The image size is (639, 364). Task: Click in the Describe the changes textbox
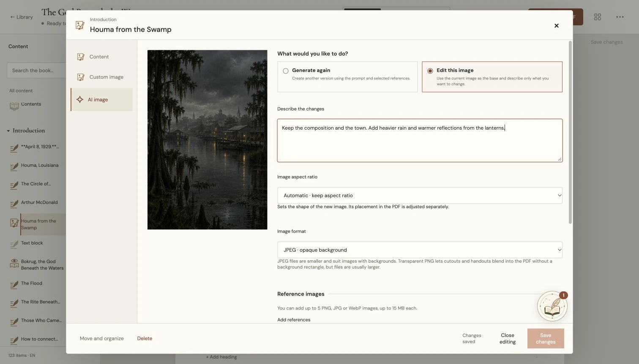(420, 141)
